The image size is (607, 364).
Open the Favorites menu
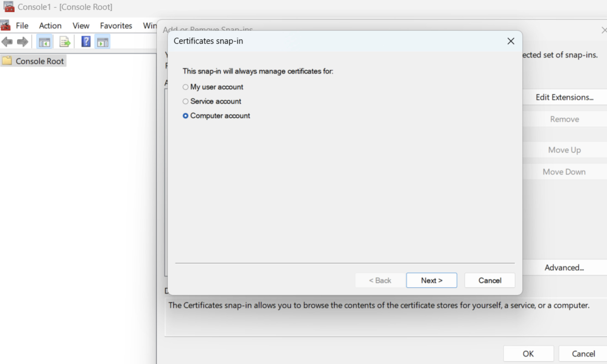coord(116,25)
